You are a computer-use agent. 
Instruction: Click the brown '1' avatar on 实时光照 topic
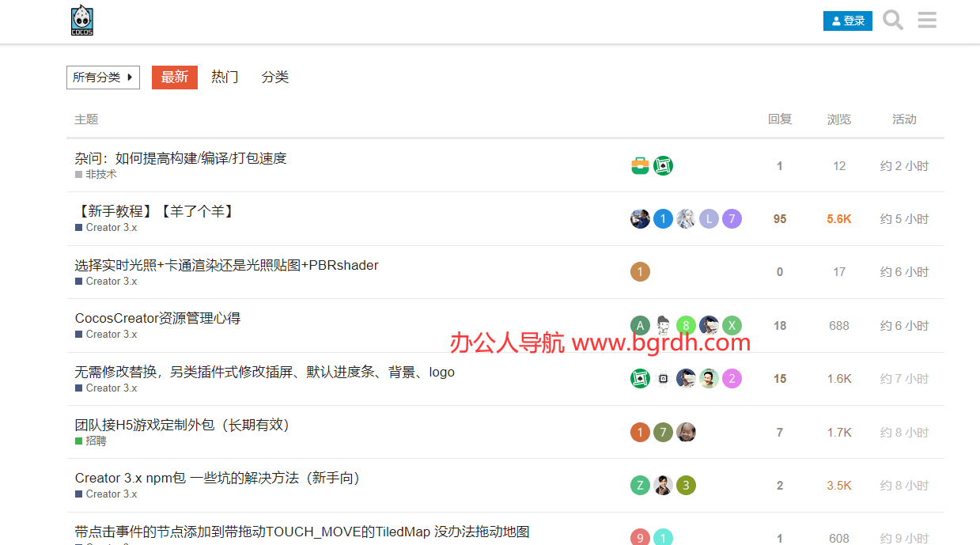[640, 272]
